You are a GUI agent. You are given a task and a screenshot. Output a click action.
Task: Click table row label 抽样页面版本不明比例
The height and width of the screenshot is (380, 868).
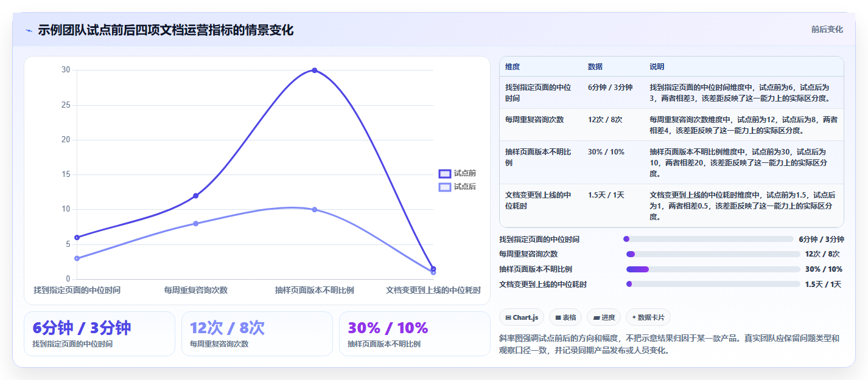click(538, 157)
